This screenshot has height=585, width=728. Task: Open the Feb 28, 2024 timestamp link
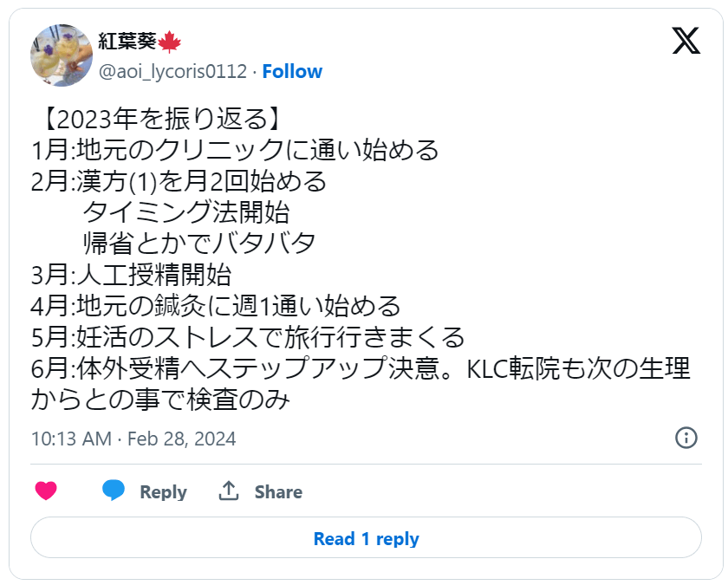tap(183, 439)
